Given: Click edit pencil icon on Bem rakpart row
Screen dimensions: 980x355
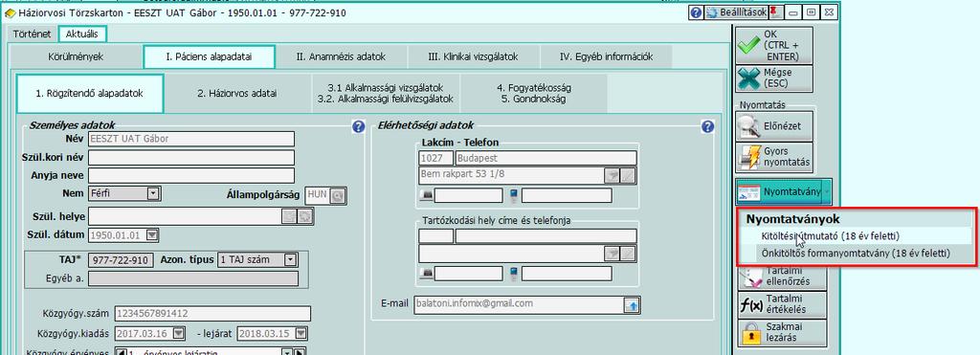Looking at the screenshot, I should (x=628, y=176).
